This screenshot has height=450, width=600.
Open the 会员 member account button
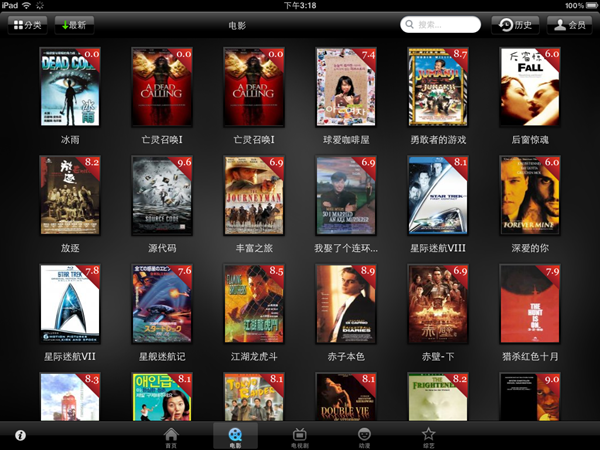(569, 25)
